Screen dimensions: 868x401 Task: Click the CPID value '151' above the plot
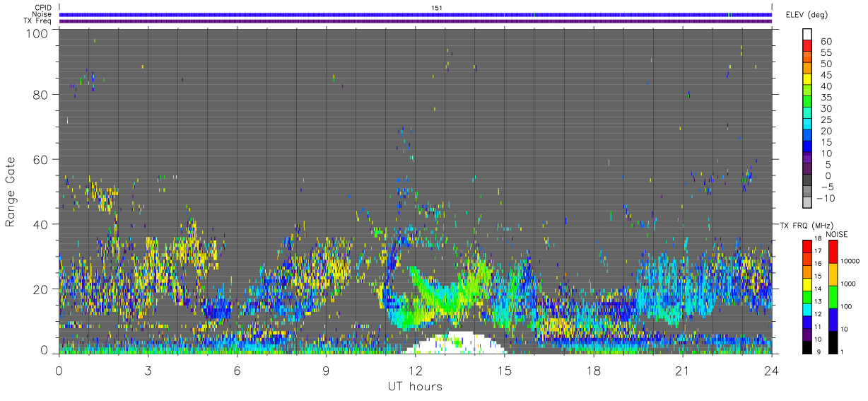click(437, 8)
